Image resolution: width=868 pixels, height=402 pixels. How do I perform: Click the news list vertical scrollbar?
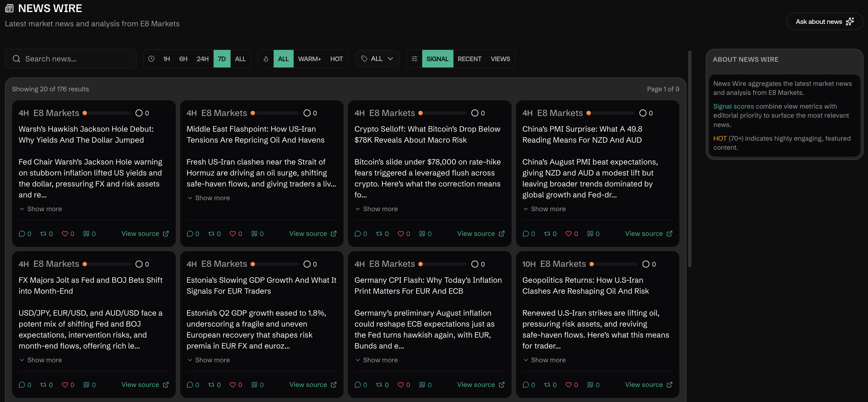coord(690,158)
